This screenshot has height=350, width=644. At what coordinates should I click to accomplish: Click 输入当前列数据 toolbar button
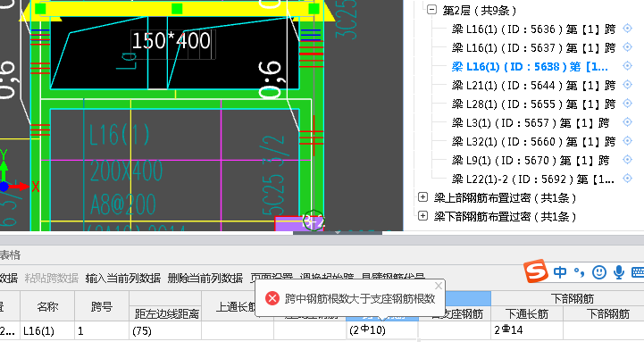[x=122, y=279]
